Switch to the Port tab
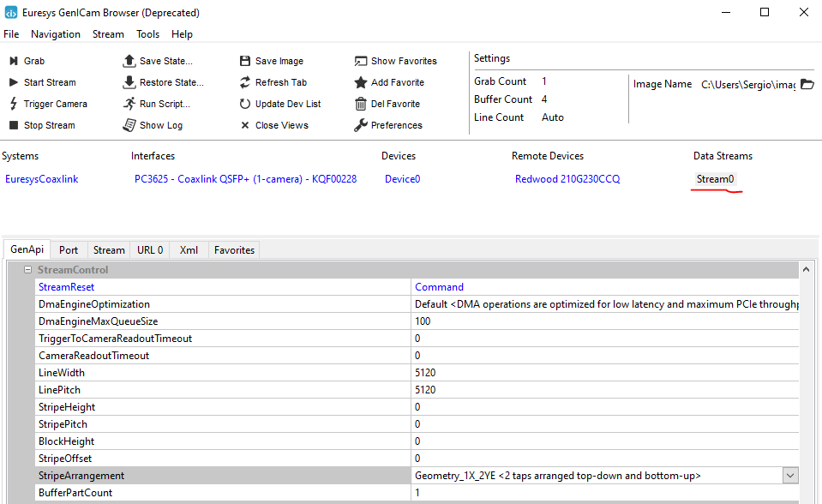Screen dimensions: 822x504 [x=69, y=250]
